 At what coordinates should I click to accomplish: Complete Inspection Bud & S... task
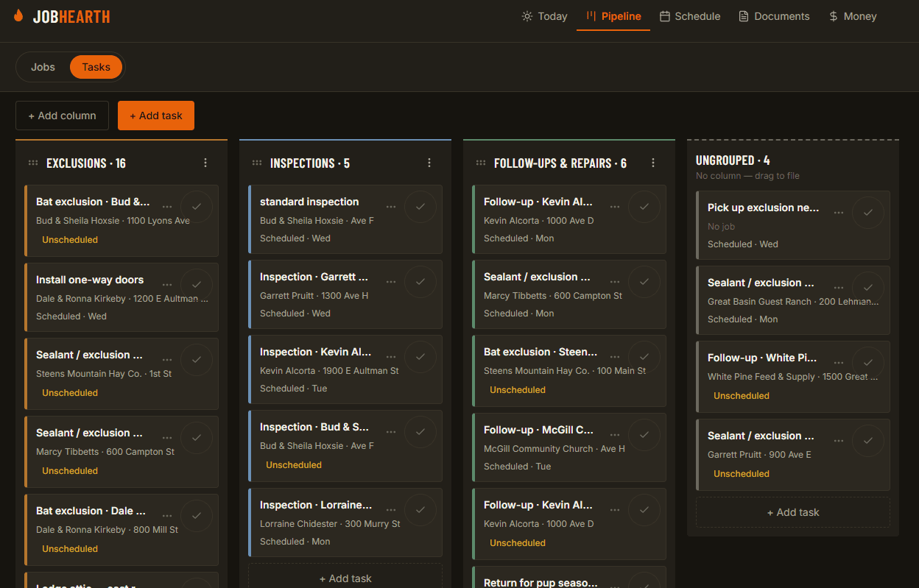coord(420,432)
